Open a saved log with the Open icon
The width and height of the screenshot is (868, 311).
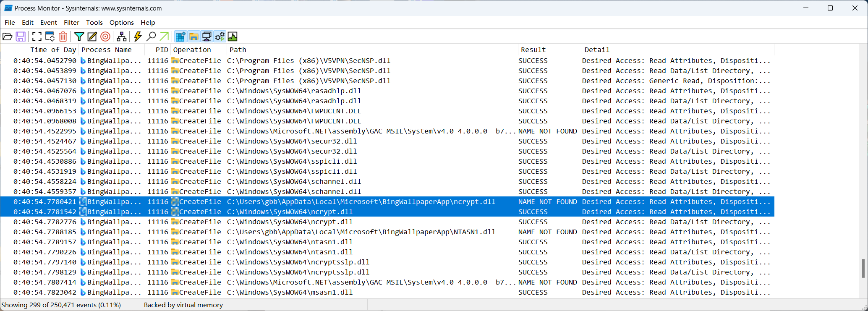[8, 37]
